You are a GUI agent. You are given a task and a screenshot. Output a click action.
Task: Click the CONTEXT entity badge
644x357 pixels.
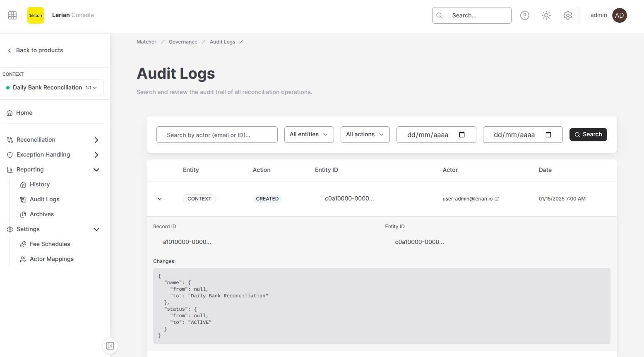[199, 199]
